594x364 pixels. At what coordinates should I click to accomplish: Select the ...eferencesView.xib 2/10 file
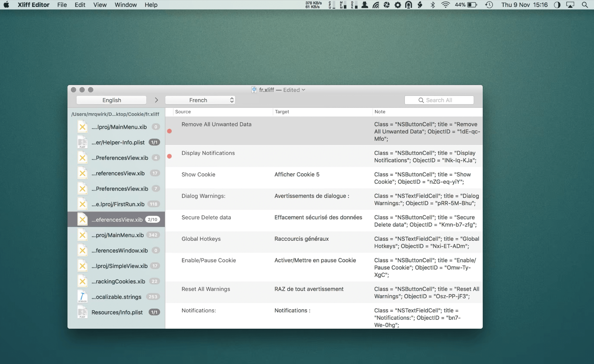click(x=118, y=219)
